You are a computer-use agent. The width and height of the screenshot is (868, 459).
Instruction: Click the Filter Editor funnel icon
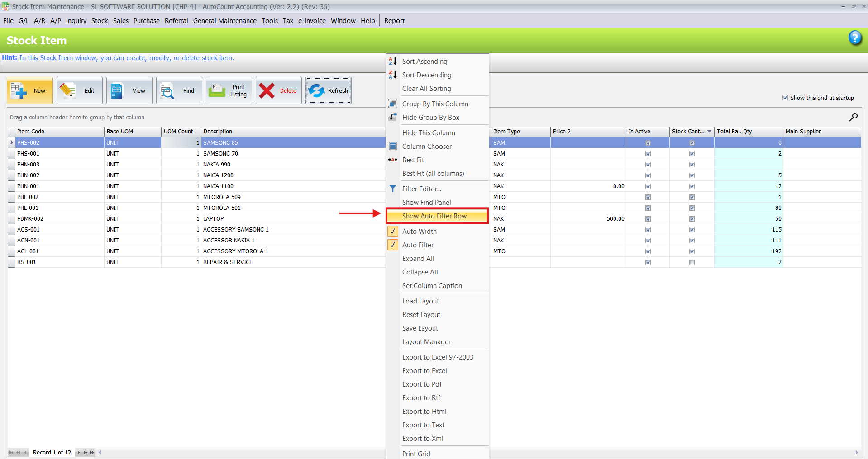[x=392, y=189]
